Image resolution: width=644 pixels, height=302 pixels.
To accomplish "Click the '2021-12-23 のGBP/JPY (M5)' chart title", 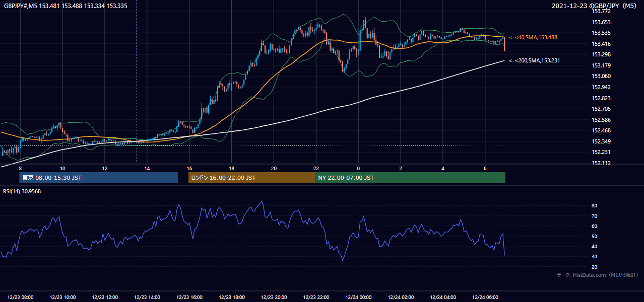I will pyautogui.click(x=595, y=6).
